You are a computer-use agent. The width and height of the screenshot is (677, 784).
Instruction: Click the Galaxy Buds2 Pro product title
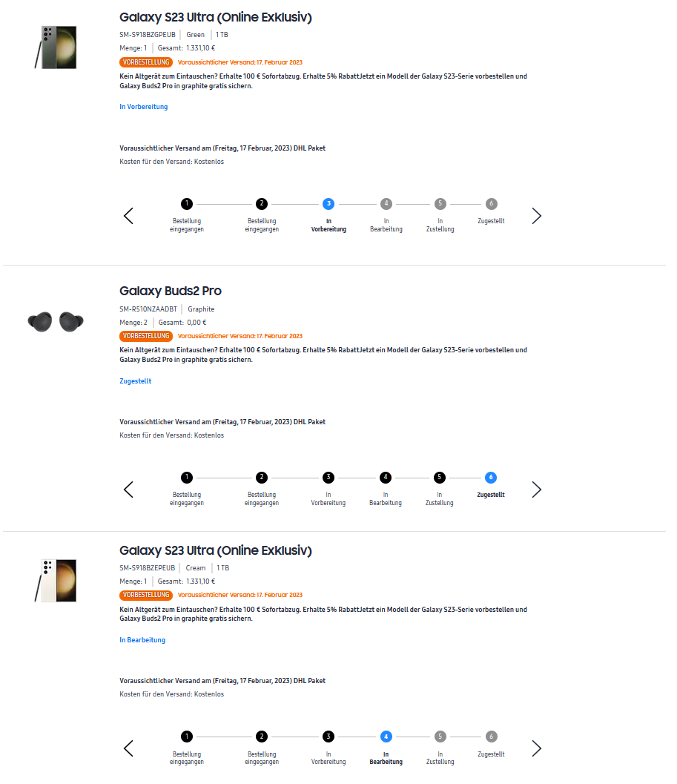[x=171, y=291]
